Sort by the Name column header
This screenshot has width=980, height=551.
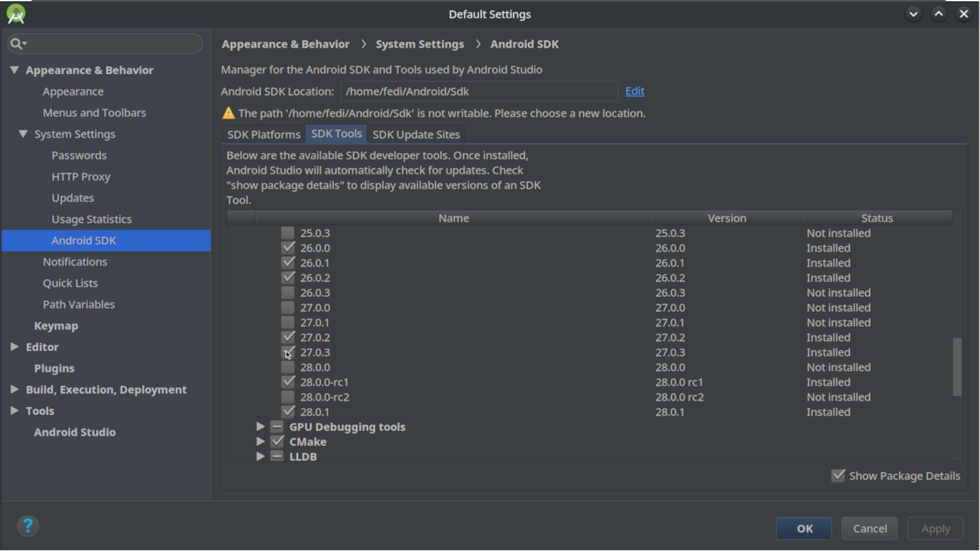(x=454, y=218)
